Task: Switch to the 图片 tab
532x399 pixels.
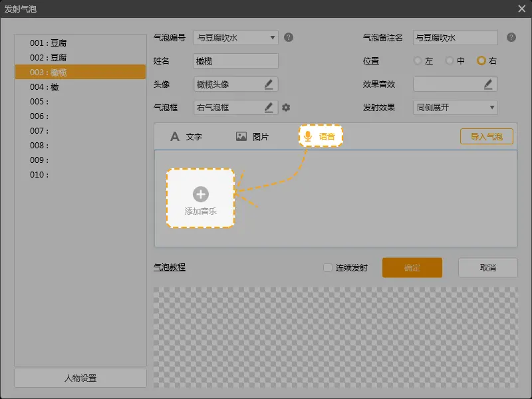Action: tap(252, 136)
